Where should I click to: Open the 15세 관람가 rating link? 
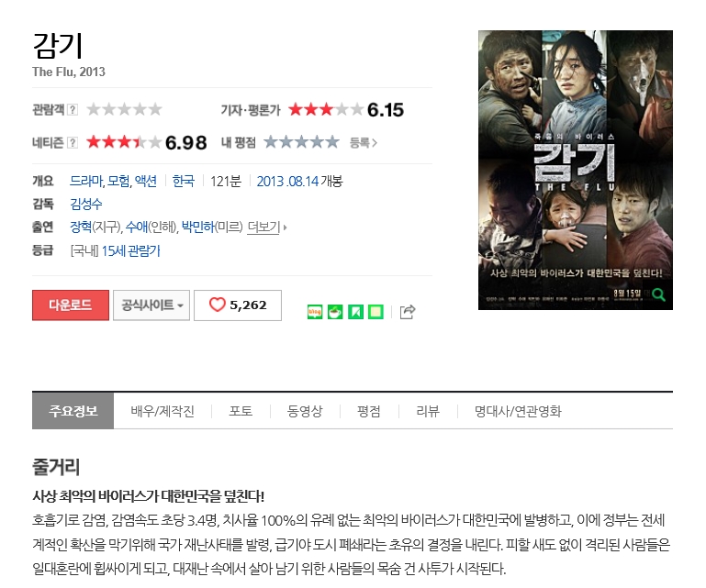click(x=130, y=250)
